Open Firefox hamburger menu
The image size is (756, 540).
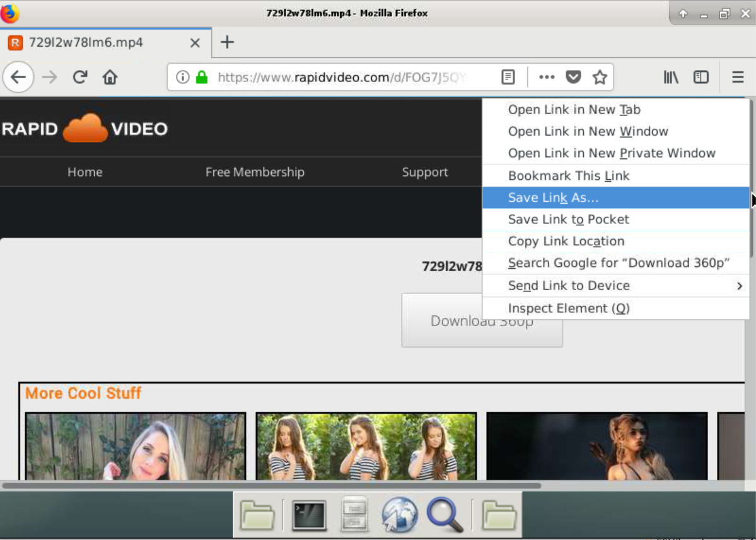coord(738,77)
